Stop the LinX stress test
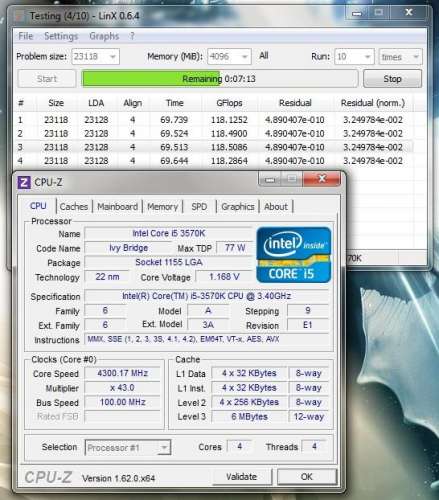 392,79
